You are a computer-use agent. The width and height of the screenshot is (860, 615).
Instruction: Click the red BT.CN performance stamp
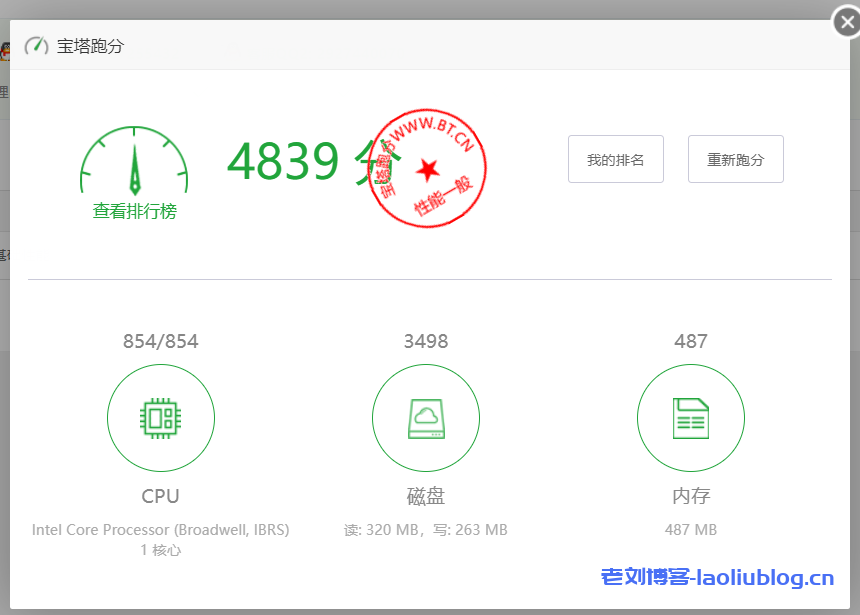(427, 163)
